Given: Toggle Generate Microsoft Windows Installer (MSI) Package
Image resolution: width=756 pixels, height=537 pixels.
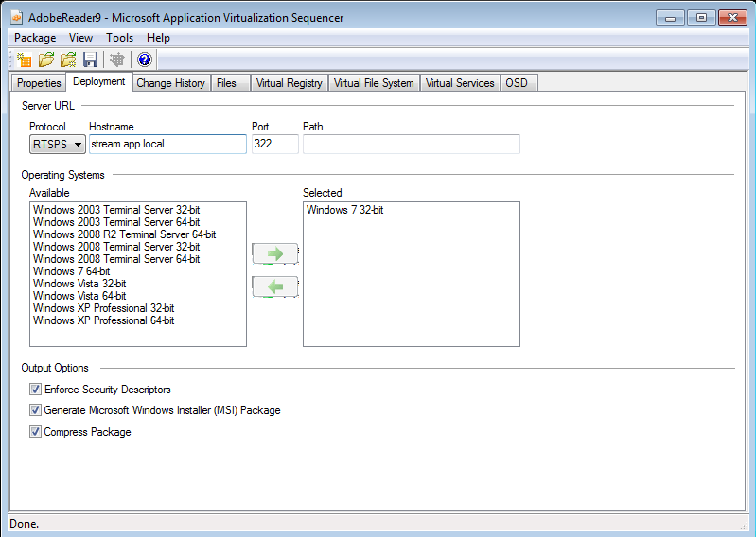Looking at the screenshot, I should point(35,410).
